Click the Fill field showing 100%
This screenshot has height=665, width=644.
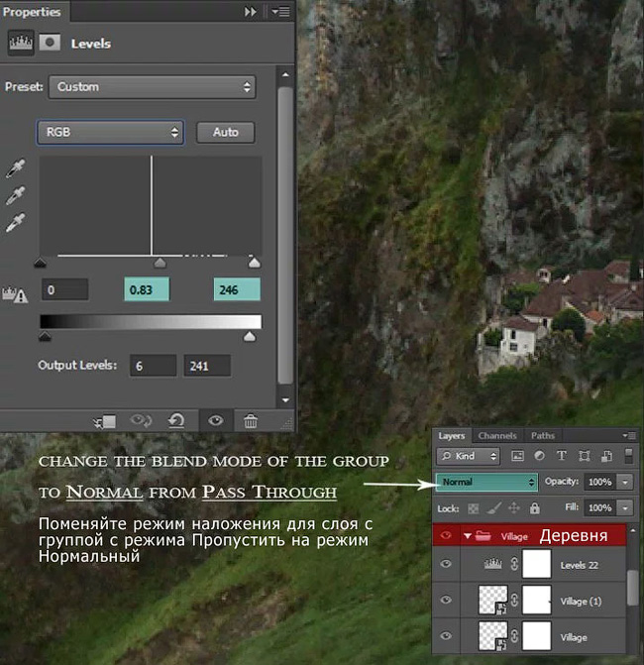[x=599, y=508]
